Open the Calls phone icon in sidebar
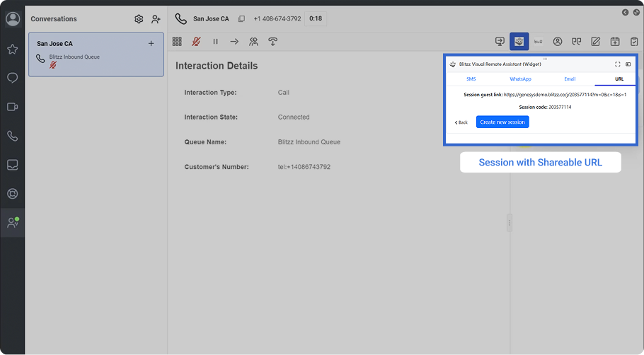644x355 pixels. click(12, 136)
